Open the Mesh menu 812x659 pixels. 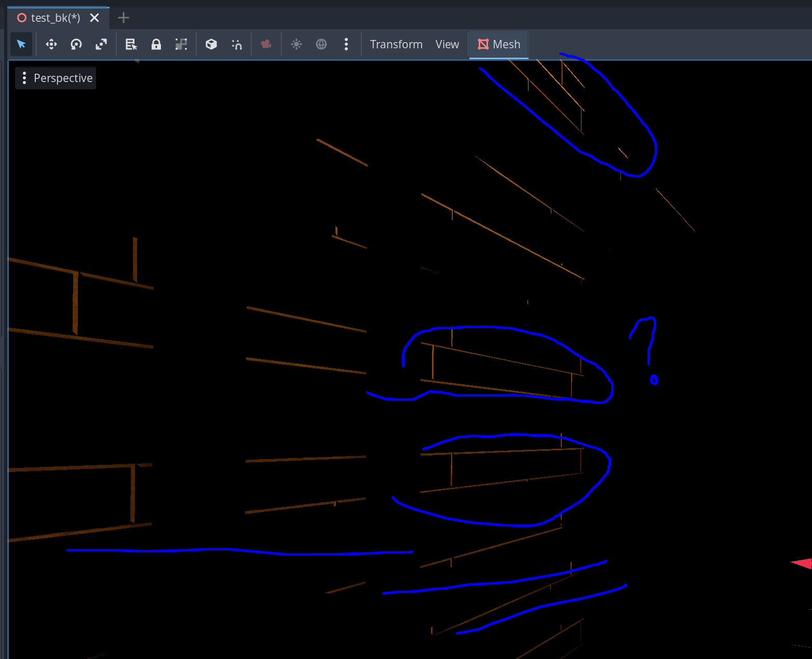[499, 44]
